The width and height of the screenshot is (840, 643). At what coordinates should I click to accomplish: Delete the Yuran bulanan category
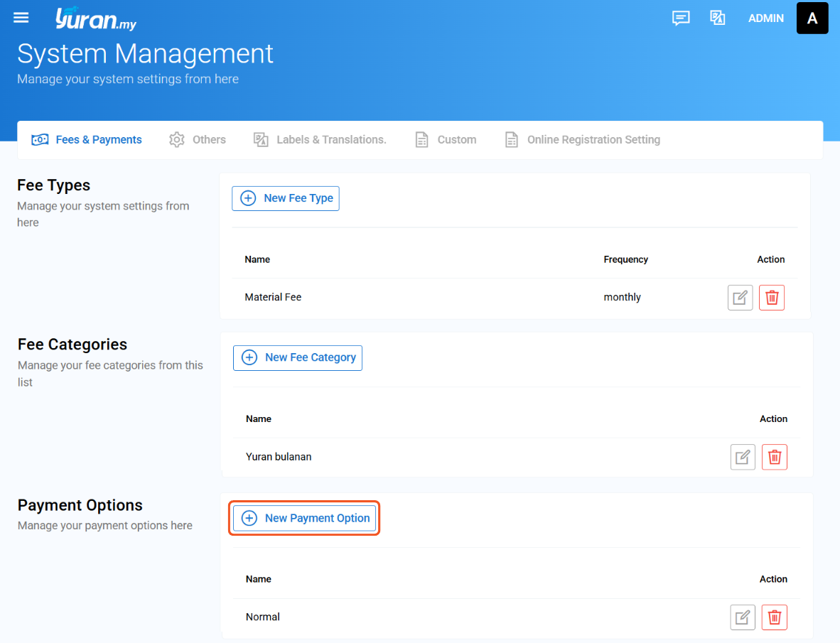click(x=774, y=457)
